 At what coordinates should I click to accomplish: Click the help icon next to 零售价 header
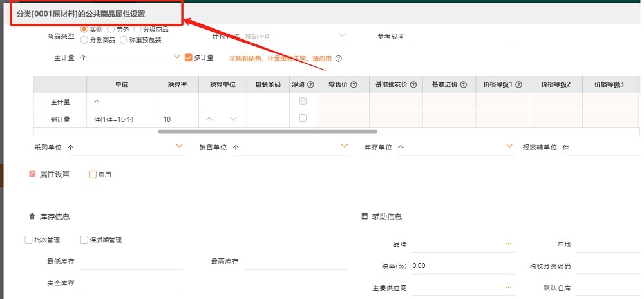[354, 85]
